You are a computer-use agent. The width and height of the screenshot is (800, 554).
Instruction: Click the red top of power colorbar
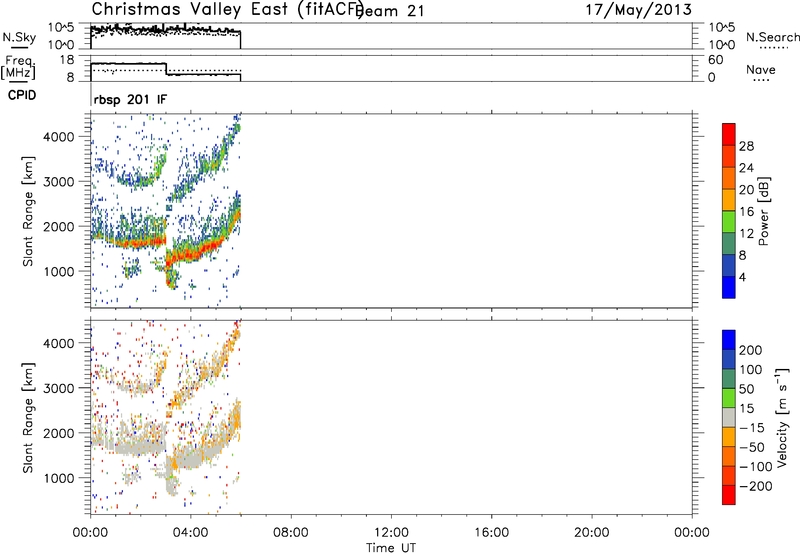pos(729,134)
